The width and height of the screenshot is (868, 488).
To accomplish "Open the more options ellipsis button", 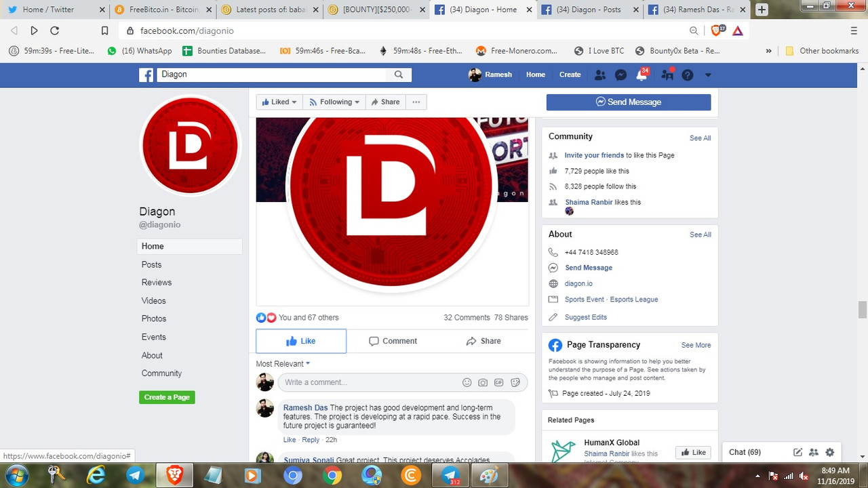I will 416,102.
